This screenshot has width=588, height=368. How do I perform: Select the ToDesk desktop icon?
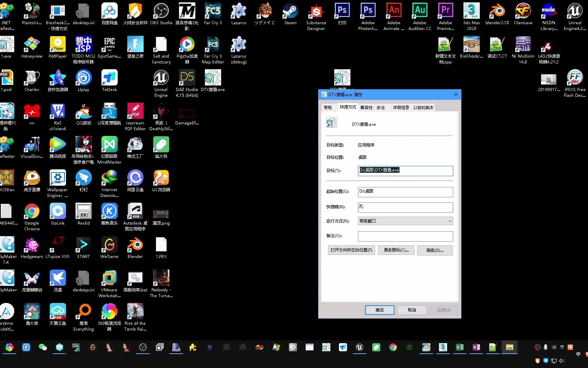109,81
